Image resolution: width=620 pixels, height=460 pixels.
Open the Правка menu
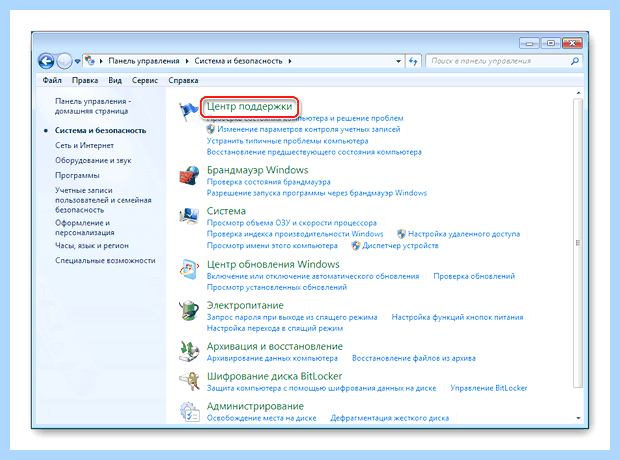85,80
